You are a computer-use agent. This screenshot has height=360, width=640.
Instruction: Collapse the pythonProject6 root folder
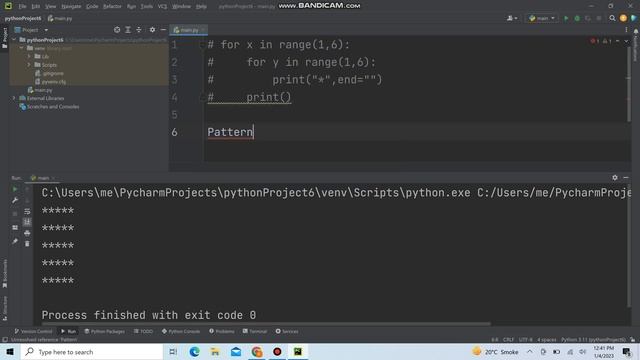pyautogui.click(x=14, y=40)
